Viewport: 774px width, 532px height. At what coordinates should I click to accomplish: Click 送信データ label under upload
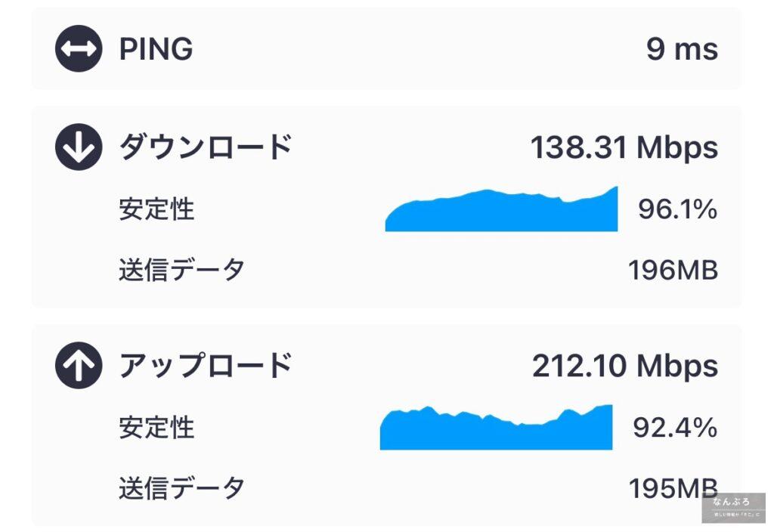pyautogui.click(x=181, y=488)
